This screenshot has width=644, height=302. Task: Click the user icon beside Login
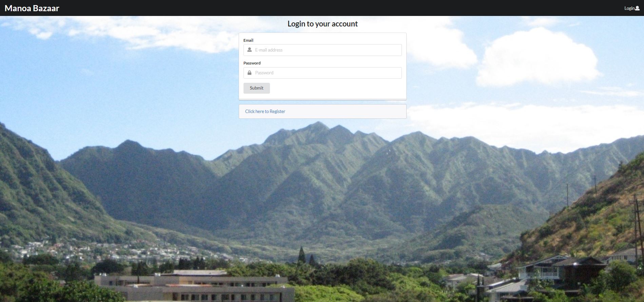637,8
